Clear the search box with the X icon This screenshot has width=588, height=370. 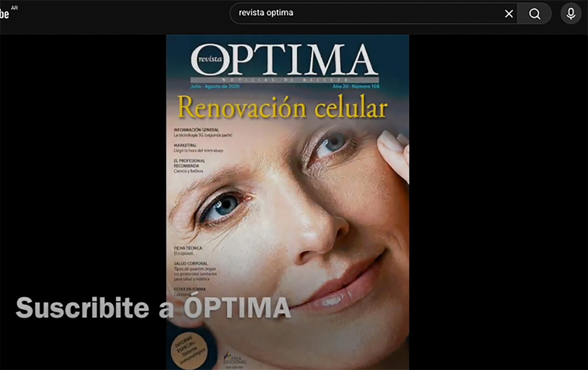pos(509,14)
